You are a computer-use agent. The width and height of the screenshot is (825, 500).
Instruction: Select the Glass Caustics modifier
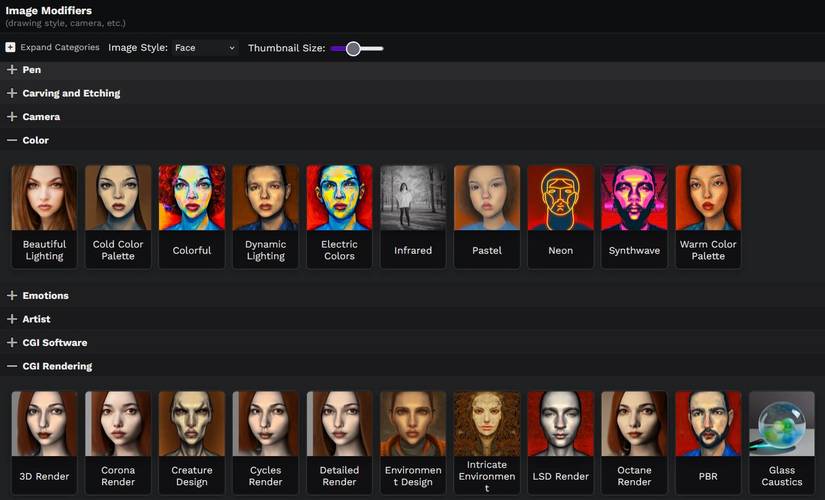click(x=782, y=442)
